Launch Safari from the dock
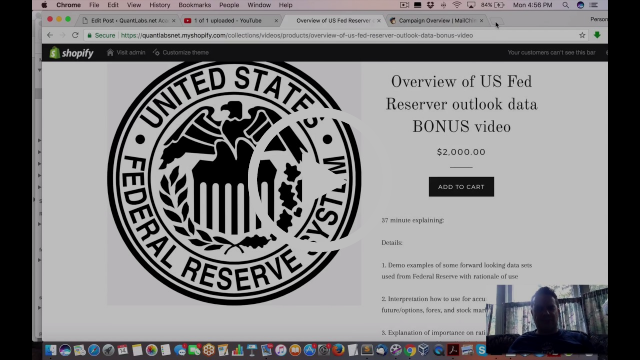Screen dimensions: 640x360 (x=94, y=350)
